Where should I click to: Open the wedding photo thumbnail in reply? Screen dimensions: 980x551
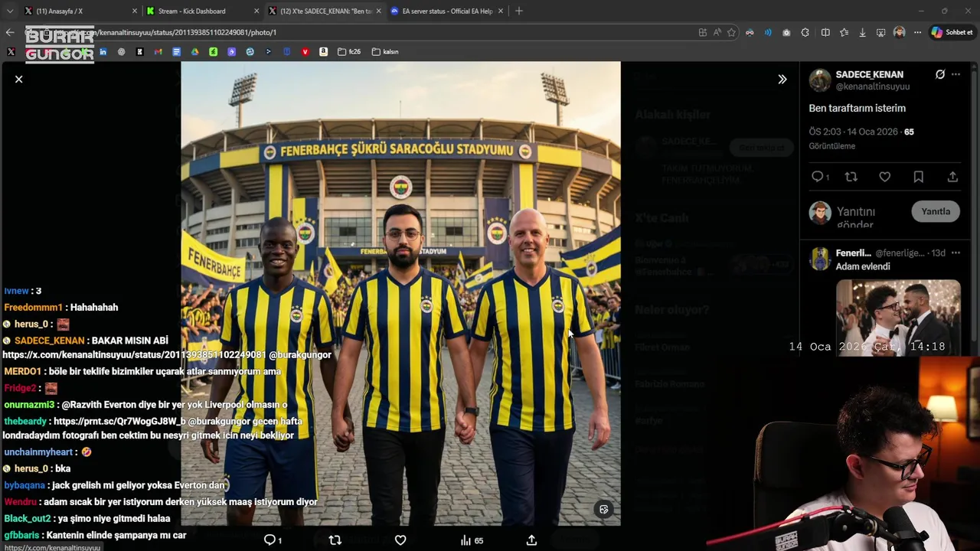(x=898, y=318)
